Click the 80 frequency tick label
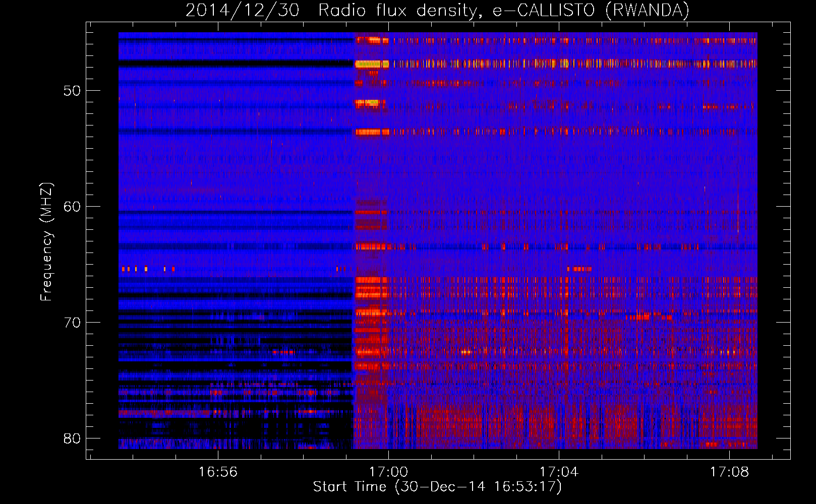 coord(72,438)
